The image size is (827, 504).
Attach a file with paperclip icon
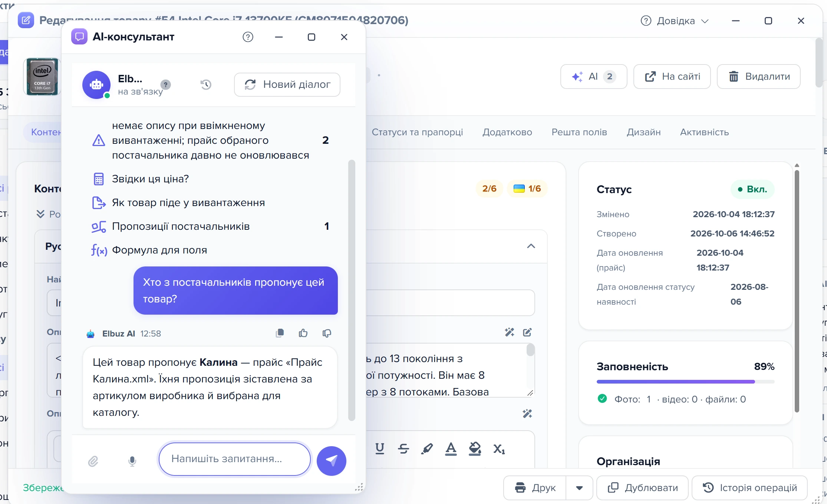tap(93, 461)
